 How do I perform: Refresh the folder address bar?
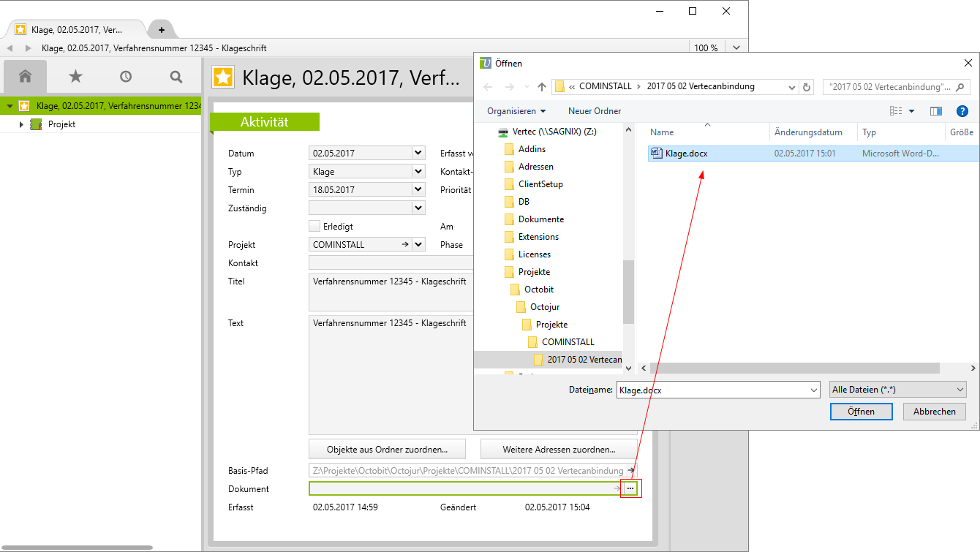807,87
